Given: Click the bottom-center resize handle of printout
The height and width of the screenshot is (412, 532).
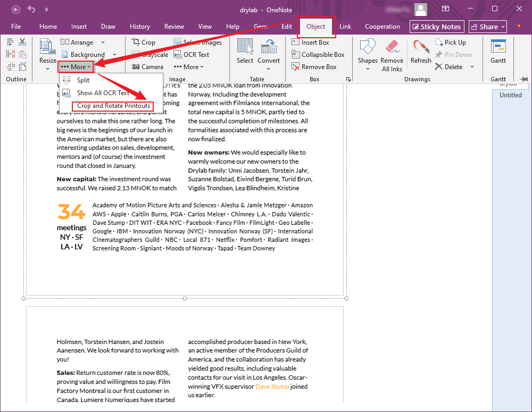Looking at the screenshot, I should pos(185,298).
